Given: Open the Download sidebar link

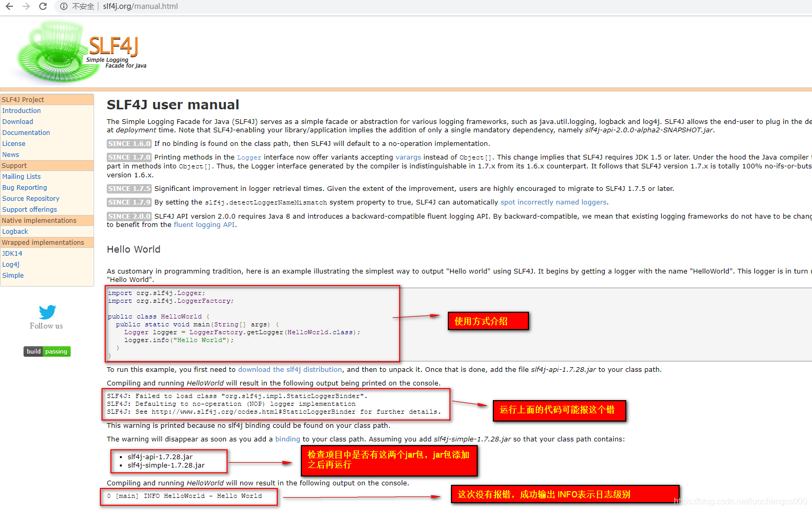Looking at the screenshot, I should click(18, 121).
